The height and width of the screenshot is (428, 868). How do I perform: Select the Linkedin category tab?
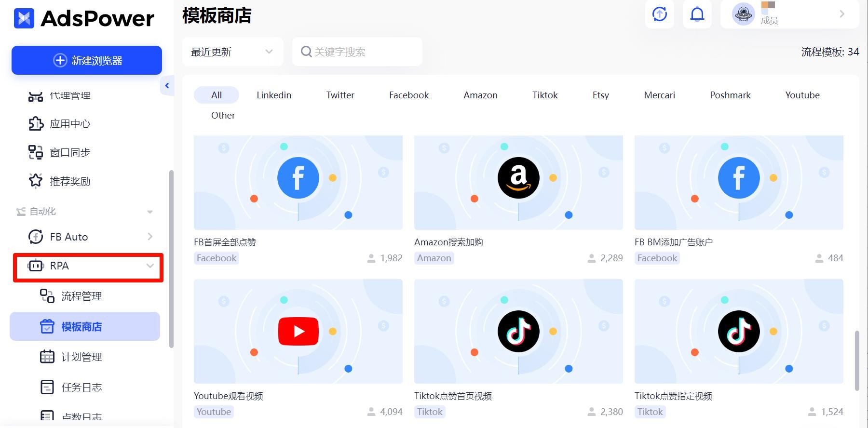273,95
